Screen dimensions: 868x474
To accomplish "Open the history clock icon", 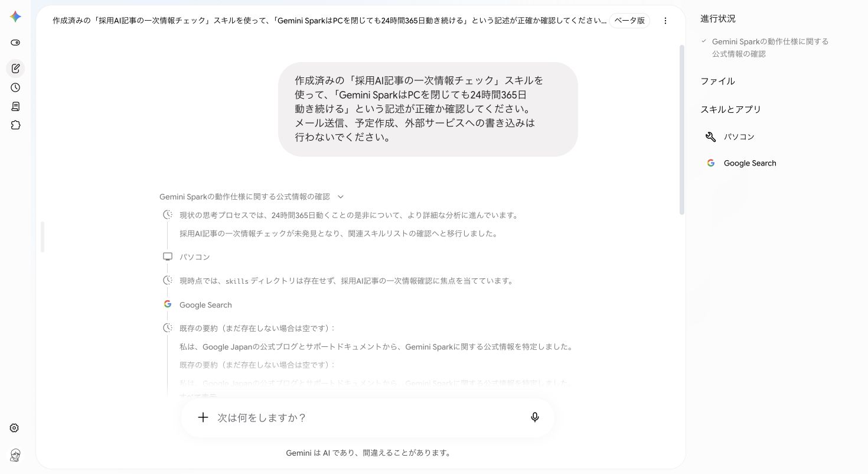I will [x=15, y=87].
